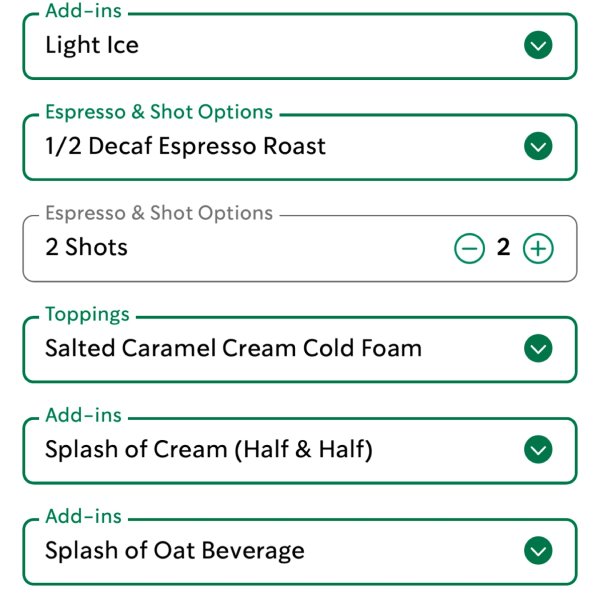
Task: Tap chevron icon on Splash of Oat Beverage
Action: 538,551
